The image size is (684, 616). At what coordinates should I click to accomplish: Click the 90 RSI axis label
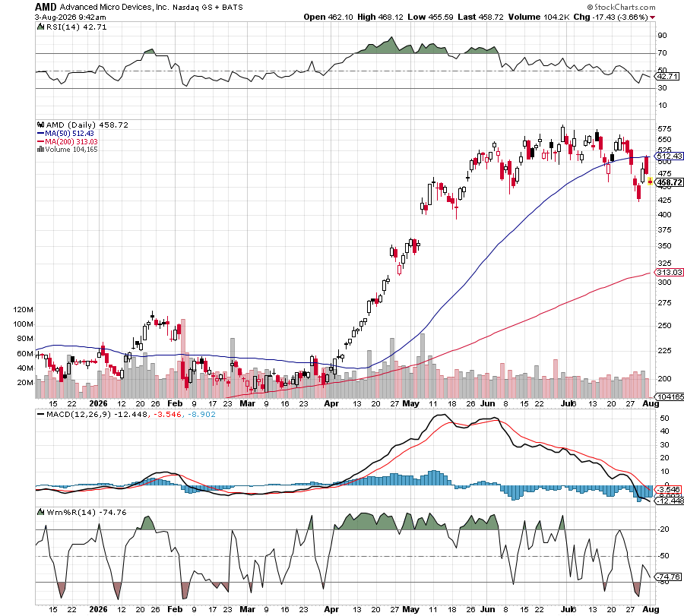(x=662, y=36)
